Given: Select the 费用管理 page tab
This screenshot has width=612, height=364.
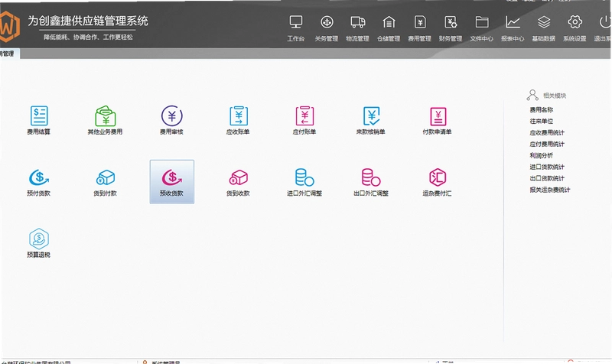Looking at the screenshot, I should tap(7, 54).
